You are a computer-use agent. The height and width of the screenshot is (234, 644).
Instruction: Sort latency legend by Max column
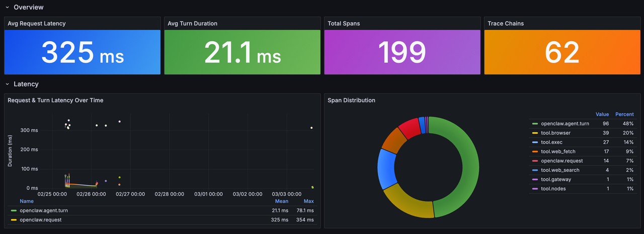pos(308,201)
